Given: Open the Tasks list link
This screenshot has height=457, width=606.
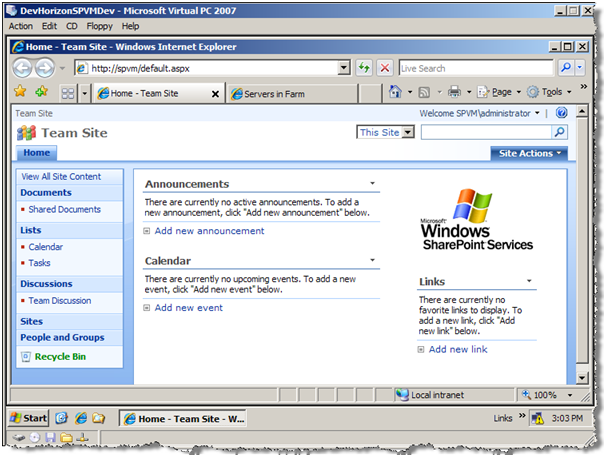Looking at the screenshot, I should tap(39, 263).
